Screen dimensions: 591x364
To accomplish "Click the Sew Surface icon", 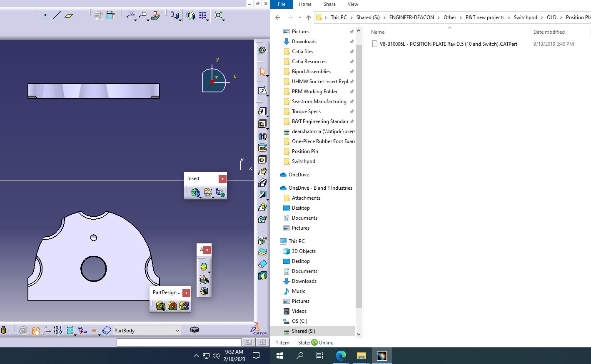I will tap(262, 275).
